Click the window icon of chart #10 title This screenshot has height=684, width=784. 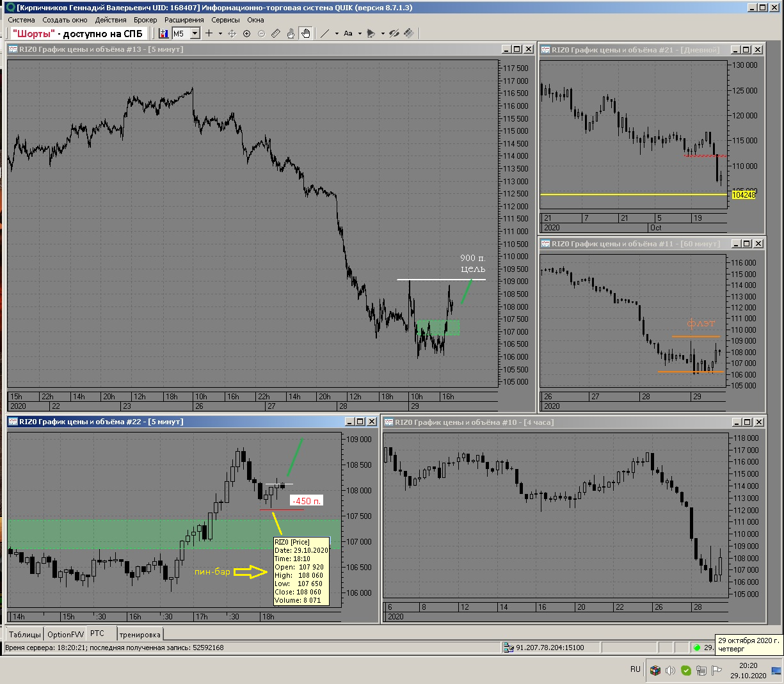388,422
